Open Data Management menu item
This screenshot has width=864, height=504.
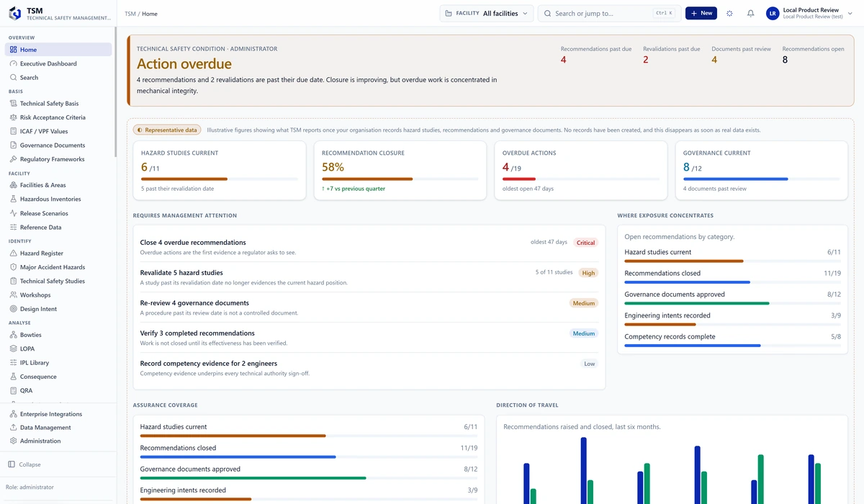click(58, 428)
